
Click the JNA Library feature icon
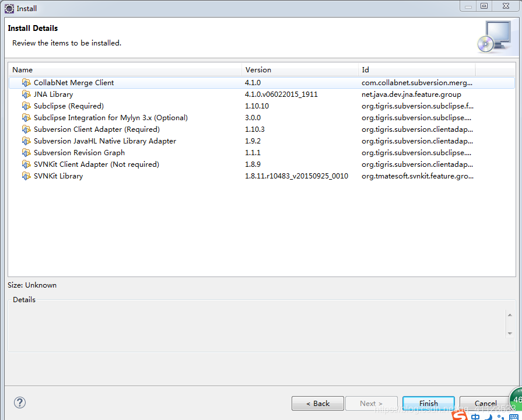(26, 94)
